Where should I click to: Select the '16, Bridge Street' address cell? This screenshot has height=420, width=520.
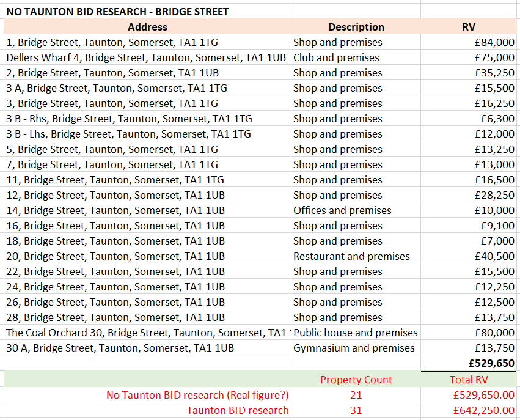pos(148,225)
